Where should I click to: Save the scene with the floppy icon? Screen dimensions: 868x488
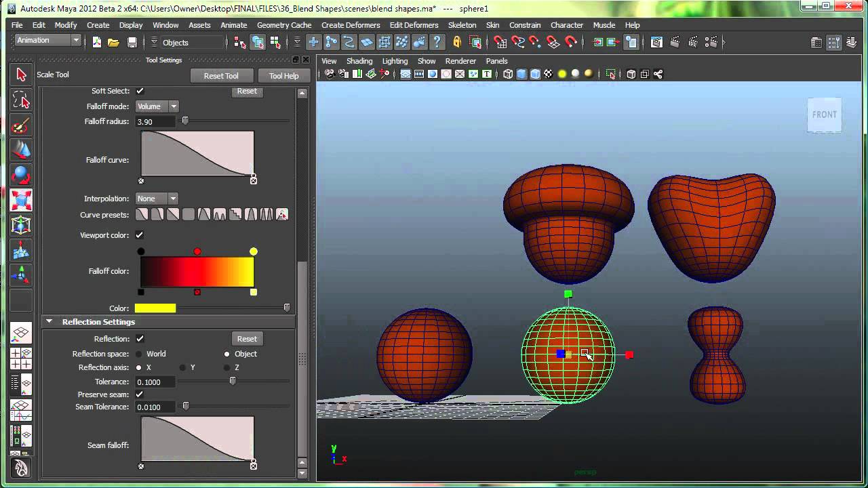[x=132, y=42]
